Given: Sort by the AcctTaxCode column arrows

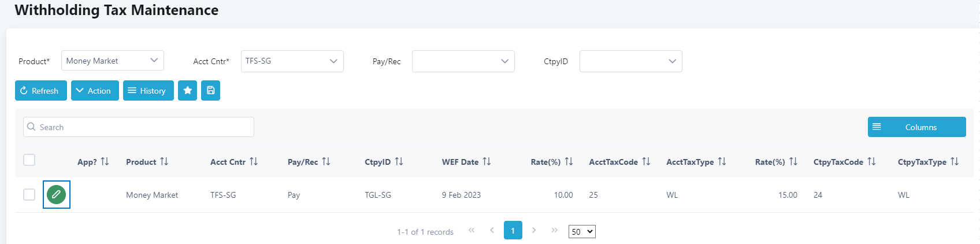Looking at the screenshot, I should click(646, 161).
